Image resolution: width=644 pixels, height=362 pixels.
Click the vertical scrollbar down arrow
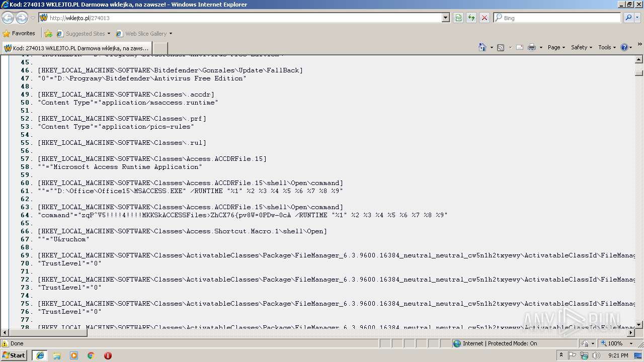pos(639,325)
